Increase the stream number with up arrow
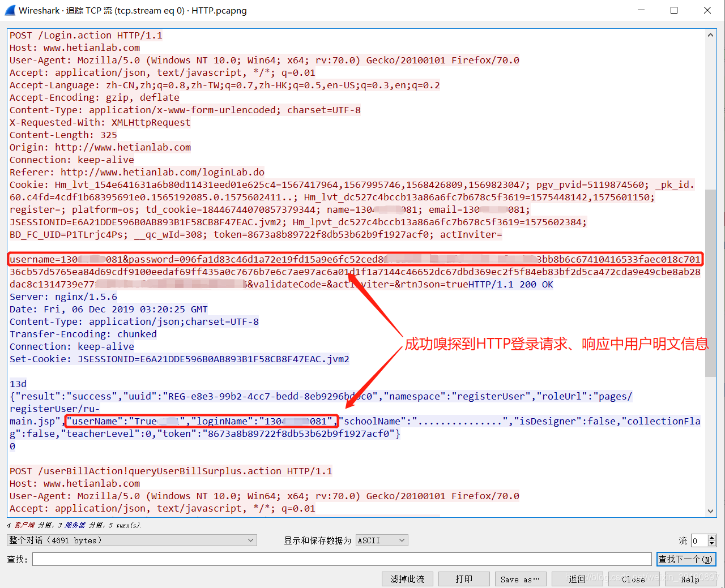This screenshot has height=588, width=725. [713, 538]
